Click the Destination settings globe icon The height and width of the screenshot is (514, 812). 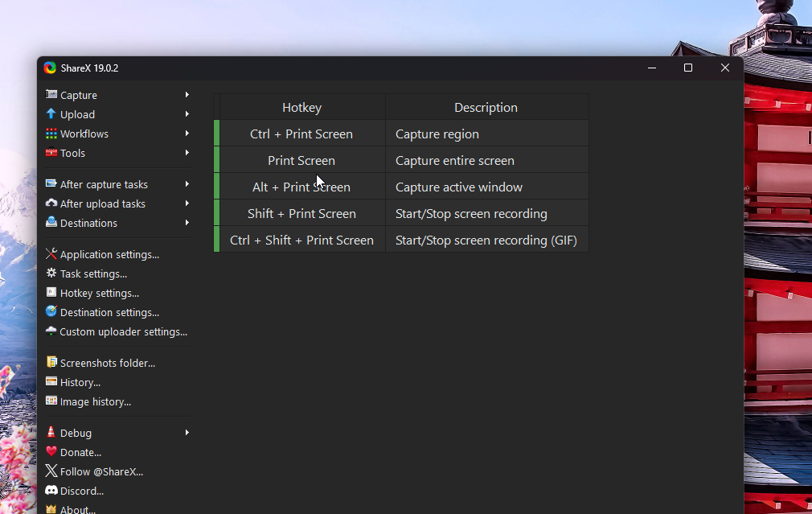point(51,311)
